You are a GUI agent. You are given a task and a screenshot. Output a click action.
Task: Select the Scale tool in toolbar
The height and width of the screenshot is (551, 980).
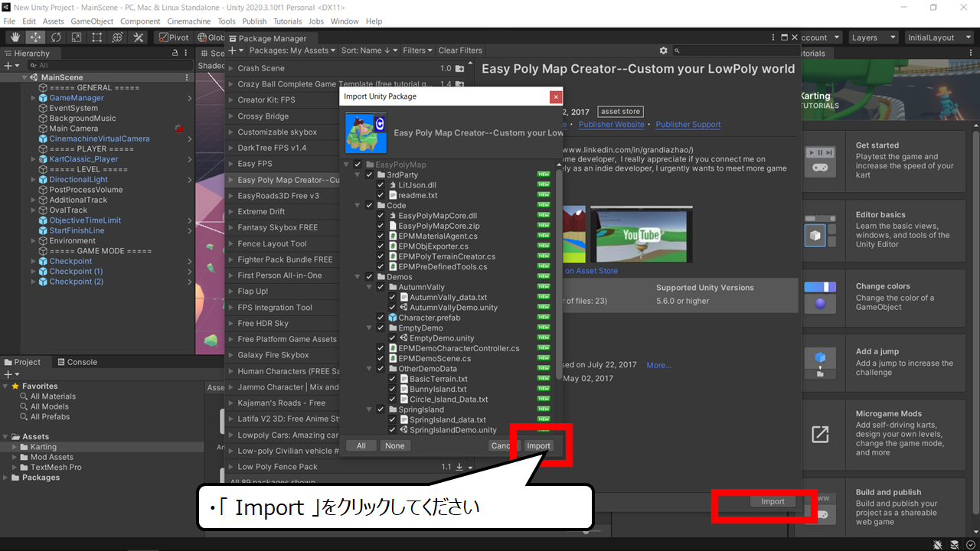click(x=77, y=37)
